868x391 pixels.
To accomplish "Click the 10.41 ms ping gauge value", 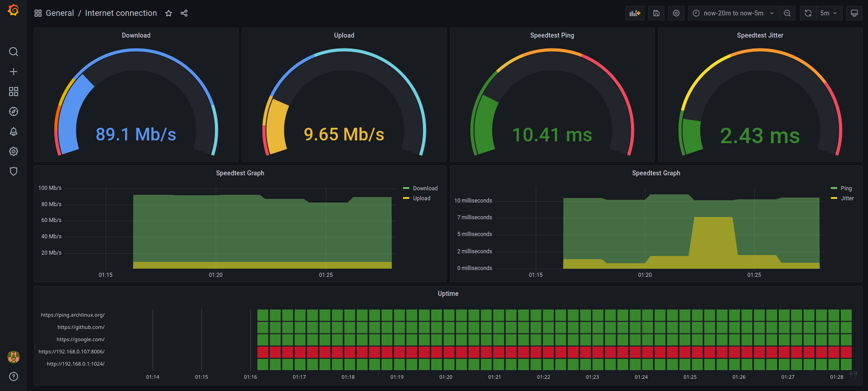I will (x=552, y=135).
